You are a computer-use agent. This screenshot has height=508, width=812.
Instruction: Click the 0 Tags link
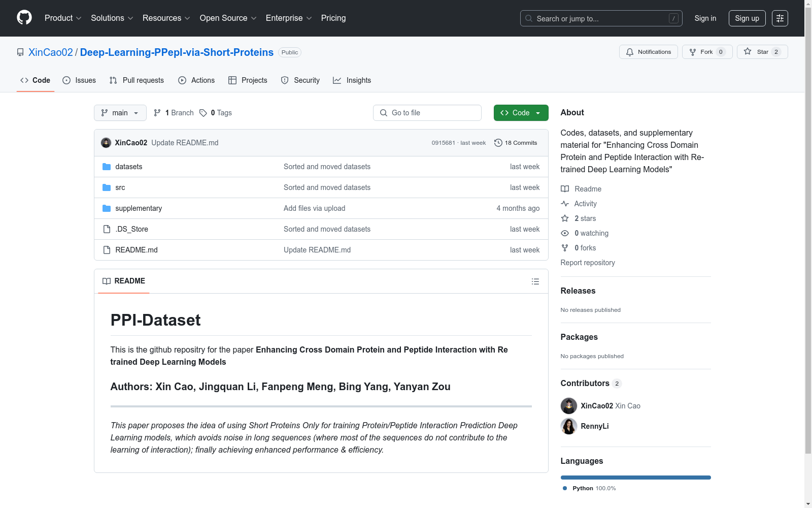(216, 113)
